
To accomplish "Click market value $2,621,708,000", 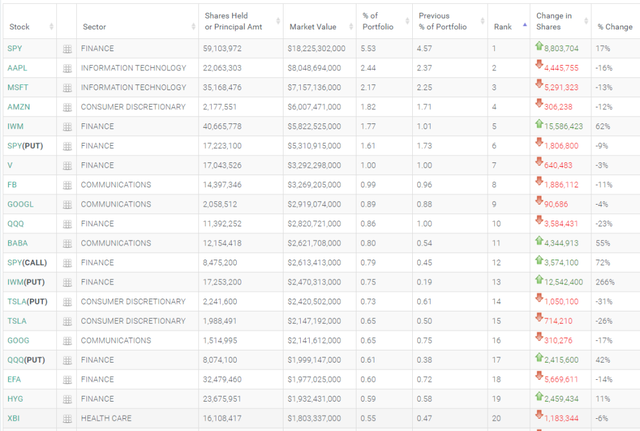I will (x=314, y=243).
